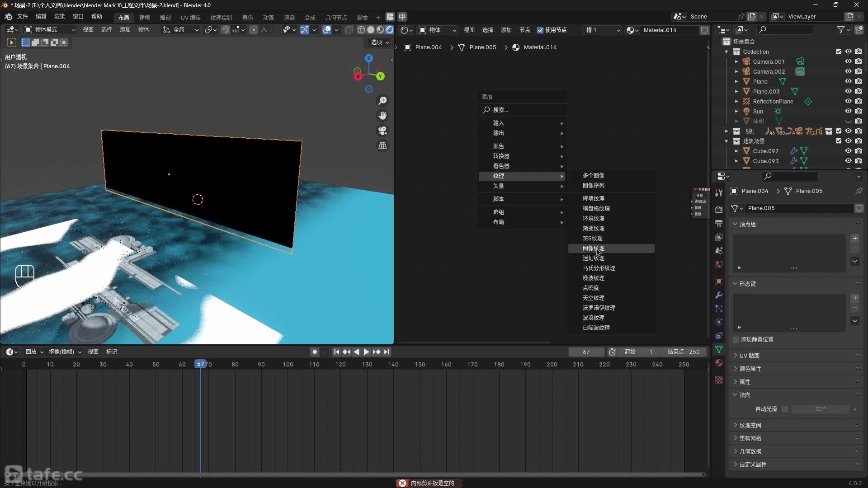
Task: Open the 回放 playback dropdown
Action: 34,352
